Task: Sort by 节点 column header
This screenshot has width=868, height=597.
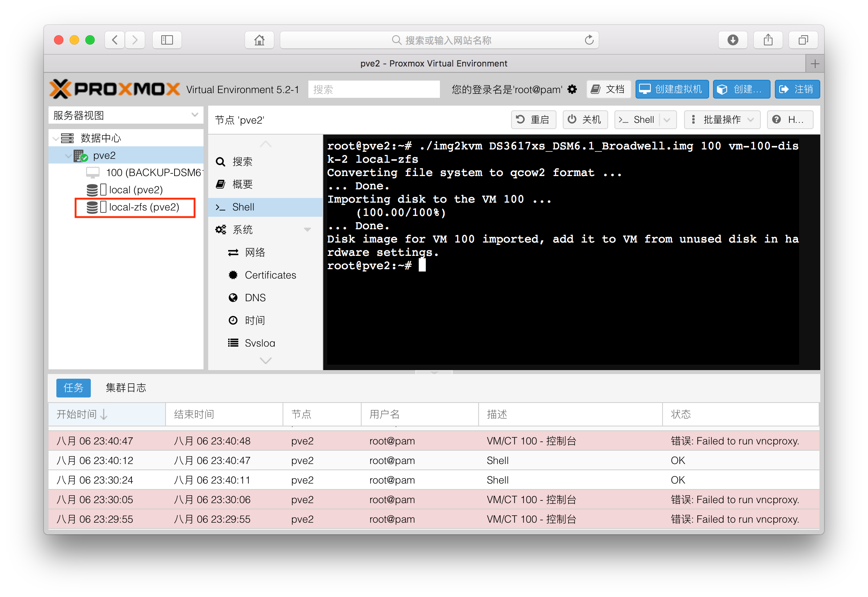Action: (322, 414)
